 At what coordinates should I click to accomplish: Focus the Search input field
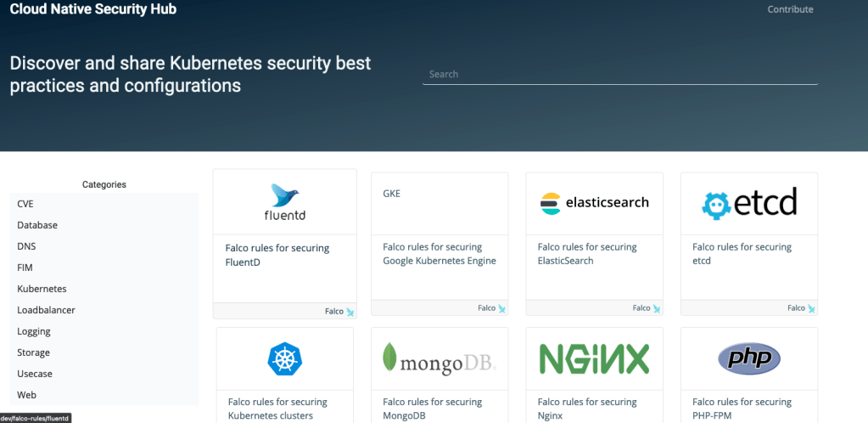(619, 74)
